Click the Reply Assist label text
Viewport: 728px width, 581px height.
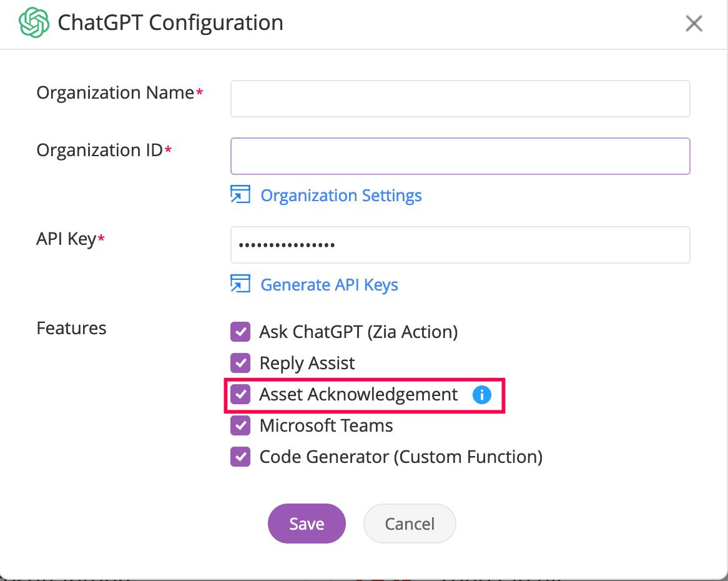click(307, 363)
